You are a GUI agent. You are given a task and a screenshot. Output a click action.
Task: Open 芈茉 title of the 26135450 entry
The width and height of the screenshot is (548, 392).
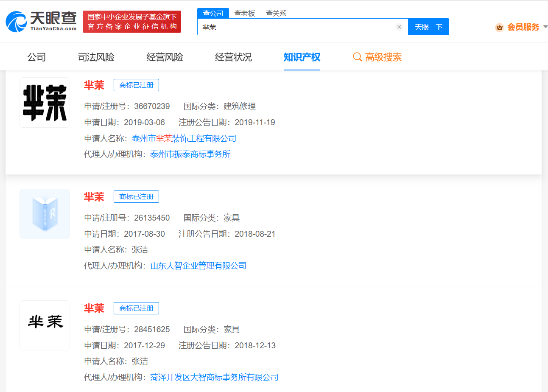point(94,197)
